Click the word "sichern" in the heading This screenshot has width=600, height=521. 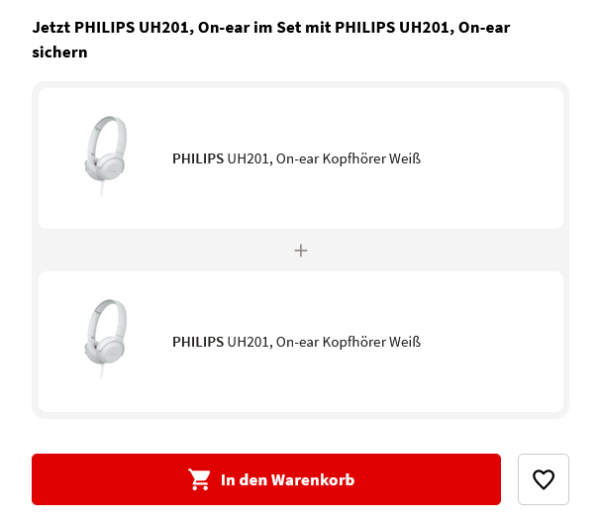click(60, 52)
